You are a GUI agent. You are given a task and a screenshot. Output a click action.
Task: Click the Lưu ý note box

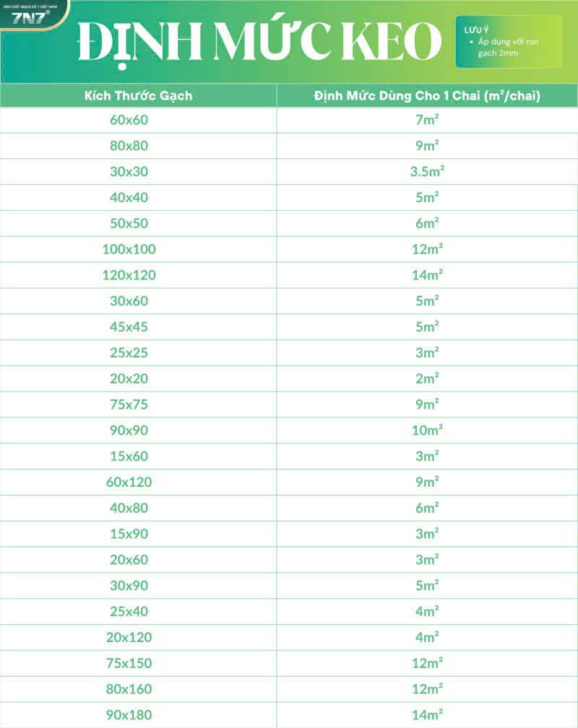(509, 42)
